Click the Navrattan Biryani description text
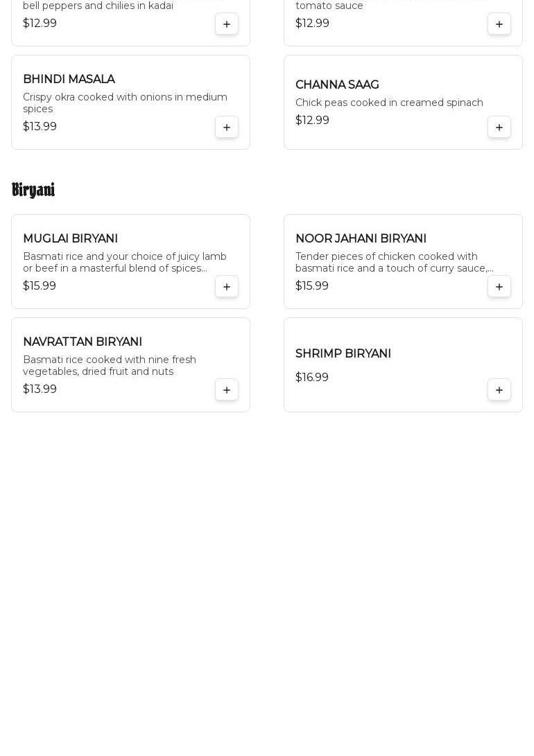Image resolution: width=534 pixels, height=756 pixels. (x=110, y=366)
